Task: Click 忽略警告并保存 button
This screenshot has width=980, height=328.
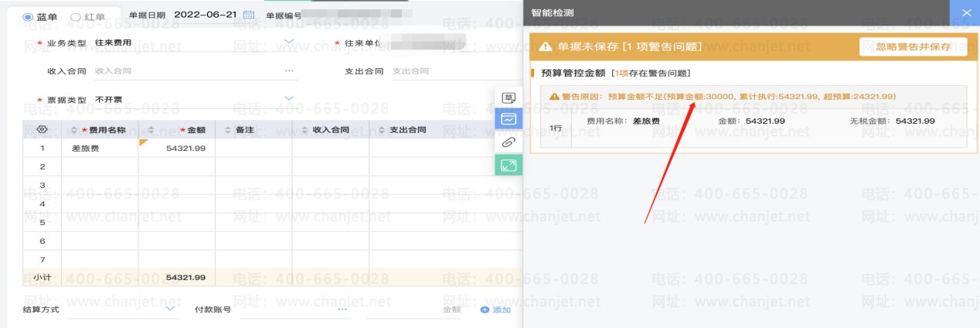Action: click(913, 46)
